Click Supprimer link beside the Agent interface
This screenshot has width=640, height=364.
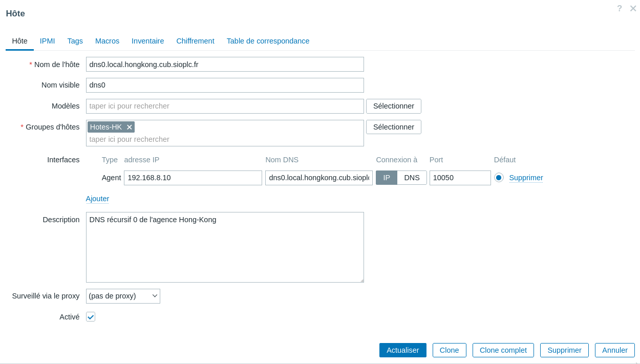pos(526,178)
